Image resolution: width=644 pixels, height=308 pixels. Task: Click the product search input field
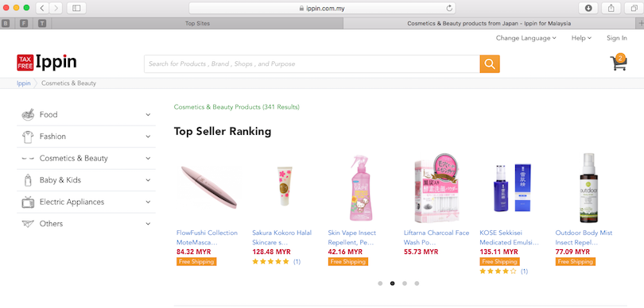[x=312, y=64]
